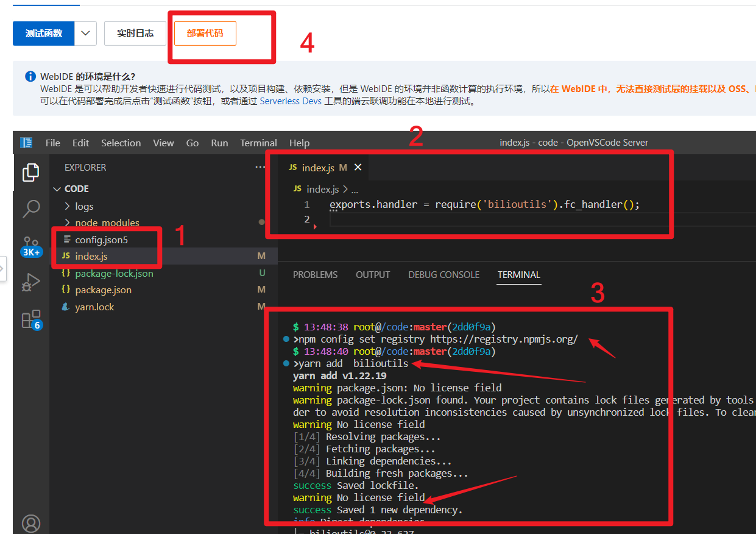Click '[4/4] Building fresh packages...' line
Viewport: 756px width, 534px height.
click(381, 473)
